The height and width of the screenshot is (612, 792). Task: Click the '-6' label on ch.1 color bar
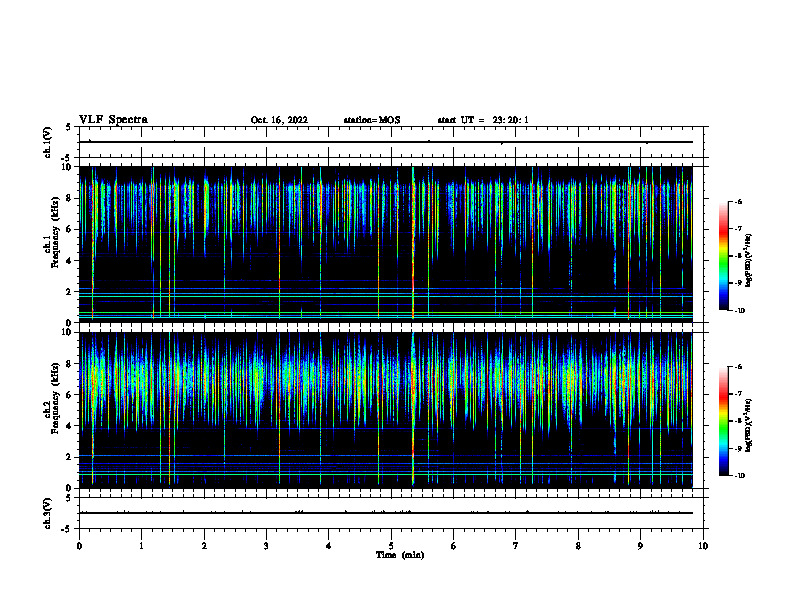(x=738, y=201)
